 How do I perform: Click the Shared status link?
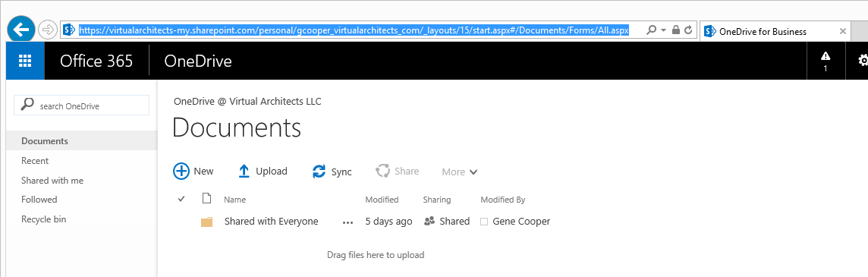coord(454,222)
